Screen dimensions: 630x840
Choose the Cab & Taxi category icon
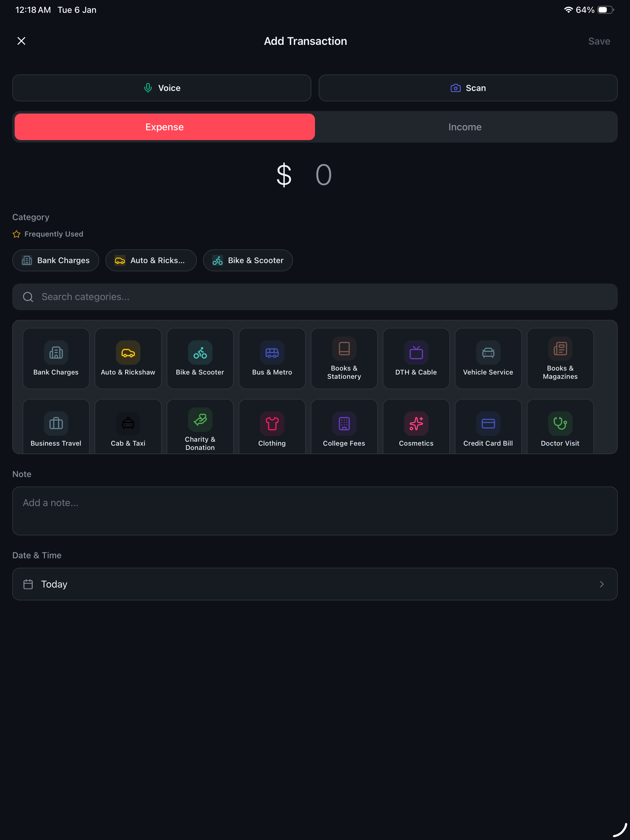(x=128, y=423)
